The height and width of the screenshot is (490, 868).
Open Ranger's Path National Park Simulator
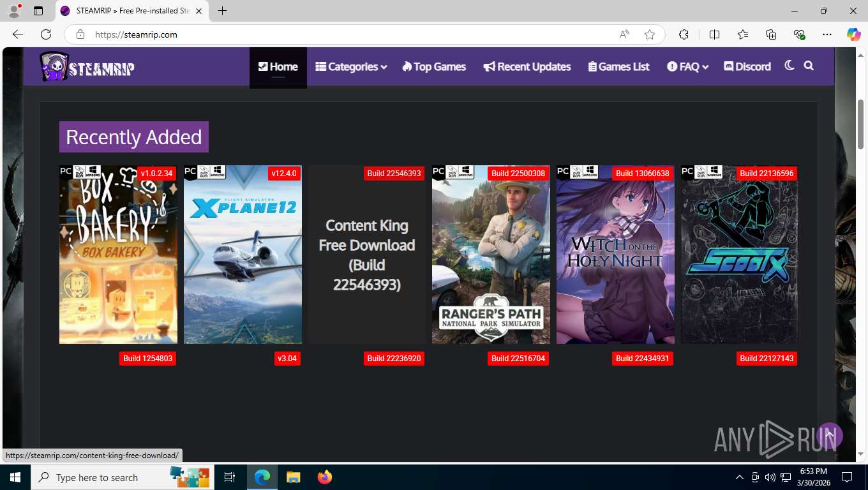(491, 255)
